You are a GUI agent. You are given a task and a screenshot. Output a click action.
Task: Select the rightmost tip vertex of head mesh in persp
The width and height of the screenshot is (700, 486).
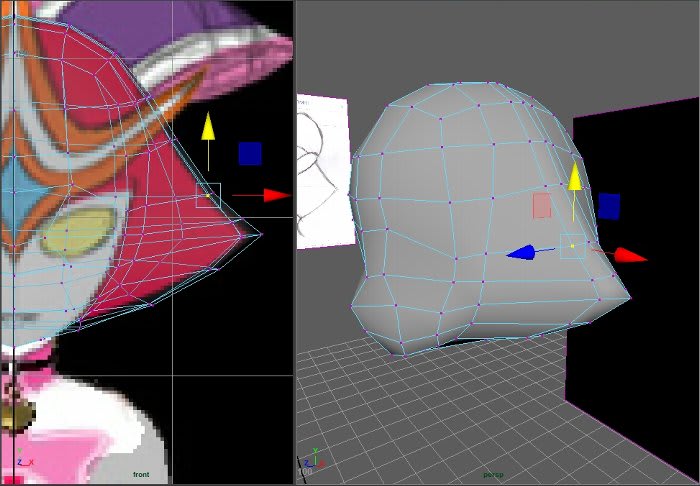(630, 298)
